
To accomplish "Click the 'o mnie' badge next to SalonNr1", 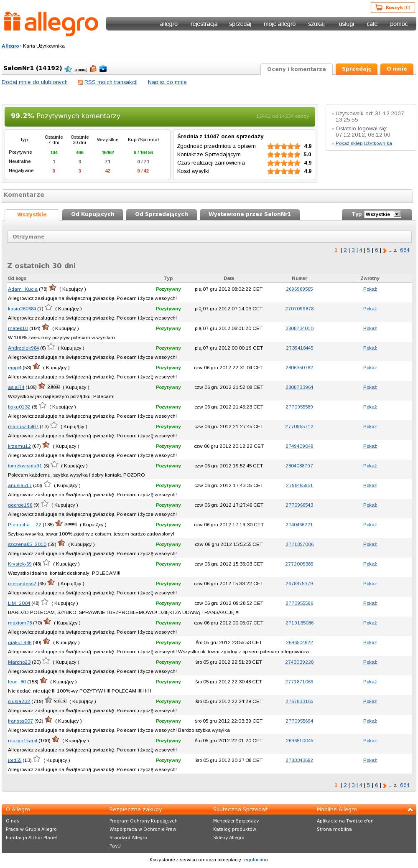I will click(x=81, y=70).
